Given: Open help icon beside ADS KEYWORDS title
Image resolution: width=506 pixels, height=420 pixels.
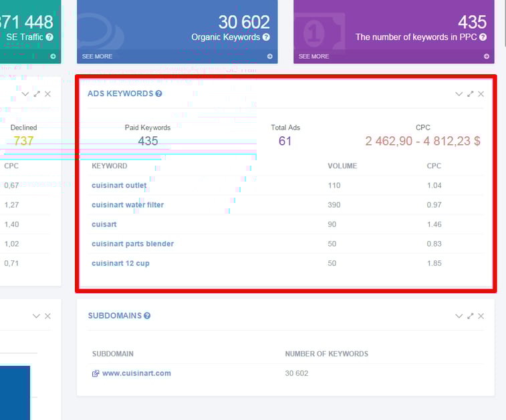Looking at the screenshot, I should coord(158,93).
